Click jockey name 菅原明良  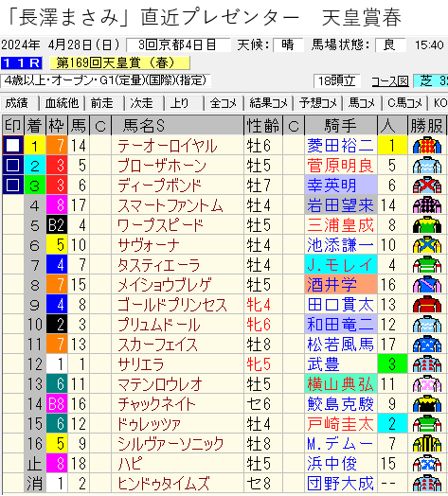[340, 166]
